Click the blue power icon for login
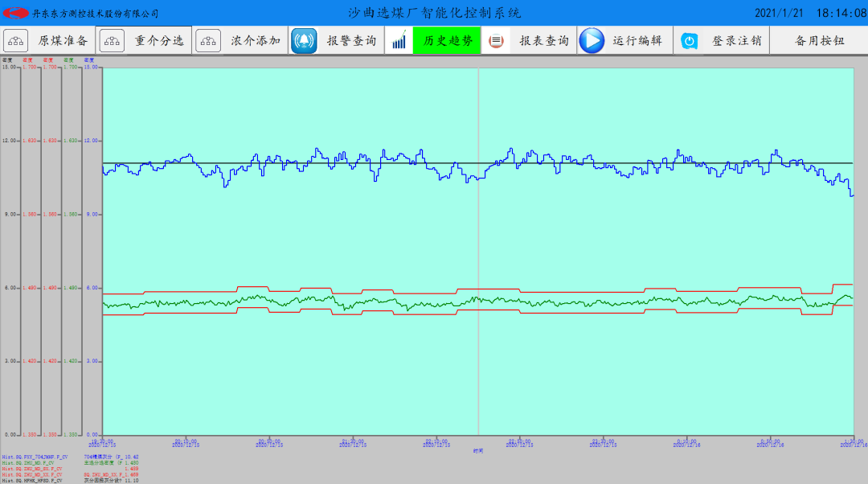 pyautogui.click(x=689, y=41)
